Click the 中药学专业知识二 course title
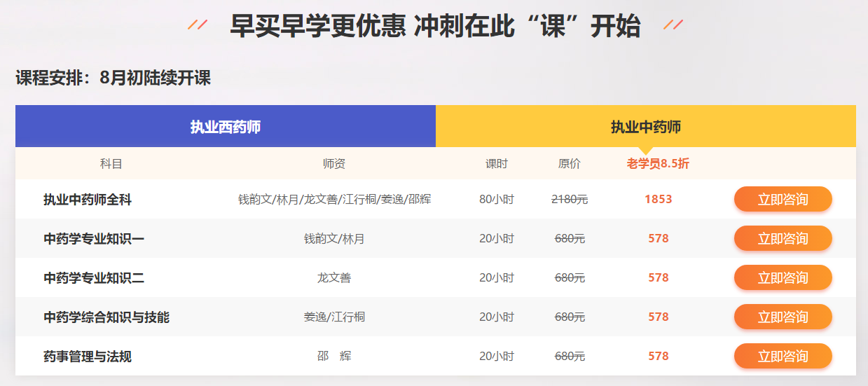Screen dimensions: 868x386 coord(94,278)
